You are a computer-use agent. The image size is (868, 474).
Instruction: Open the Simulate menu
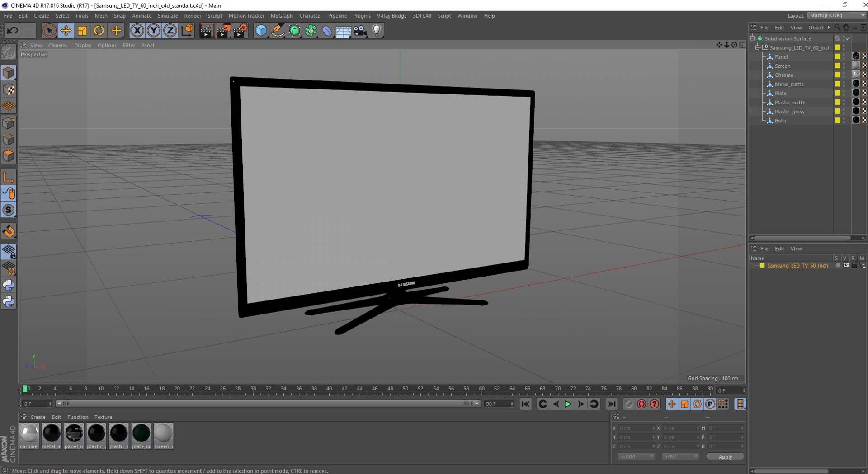(168, 16)
